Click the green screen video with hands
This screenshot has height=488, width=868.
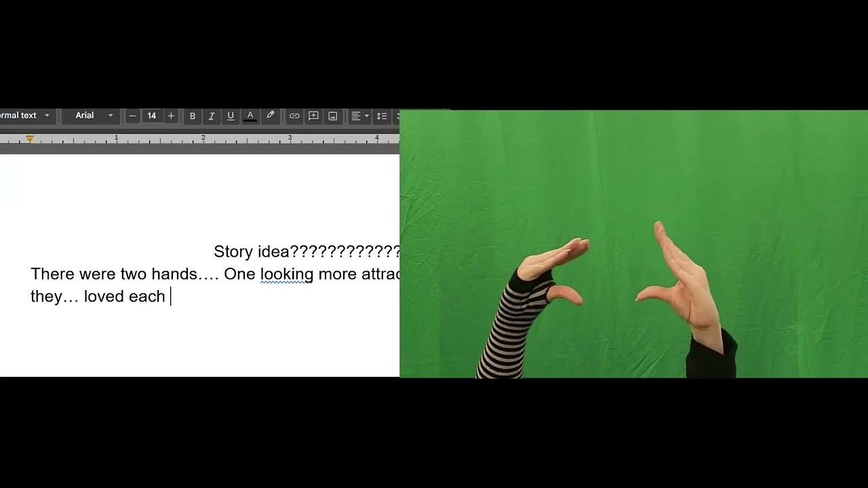click(x=633, y=244)
